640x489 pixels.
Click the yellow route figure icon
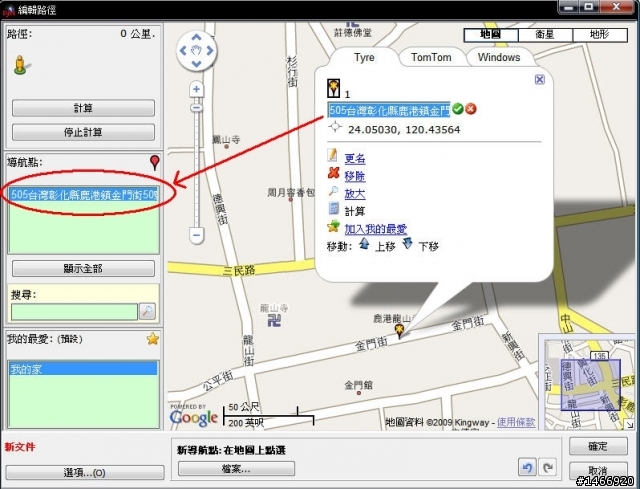click(20, 65)
